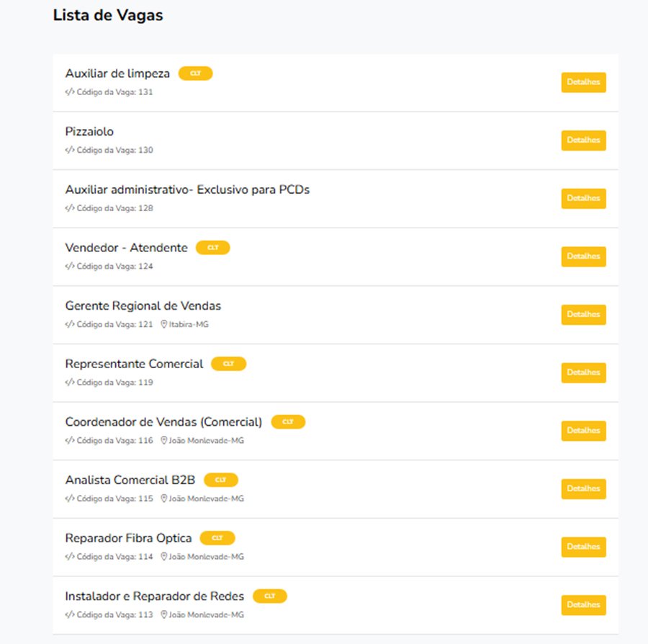Open Detalhes for Gerente Regional de Vendas

pos(583,315)
